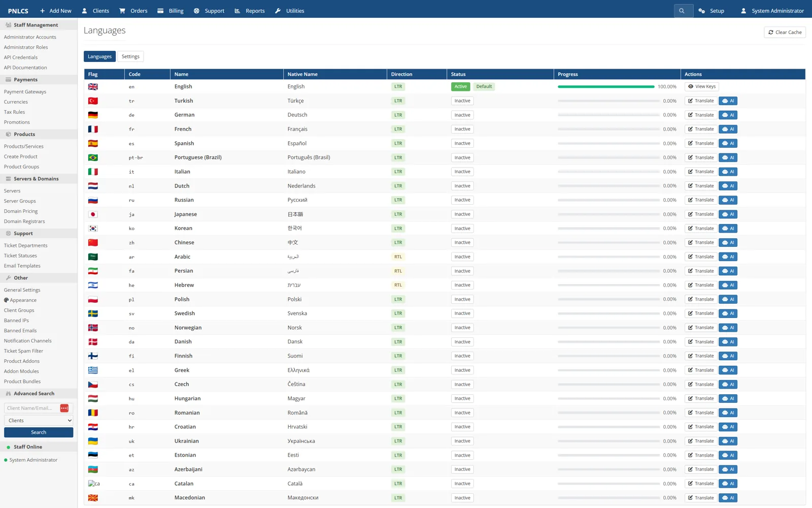Open the Setup menu
Image resolution: width=812 pixels, height=508 pixels.
[712, 11]
